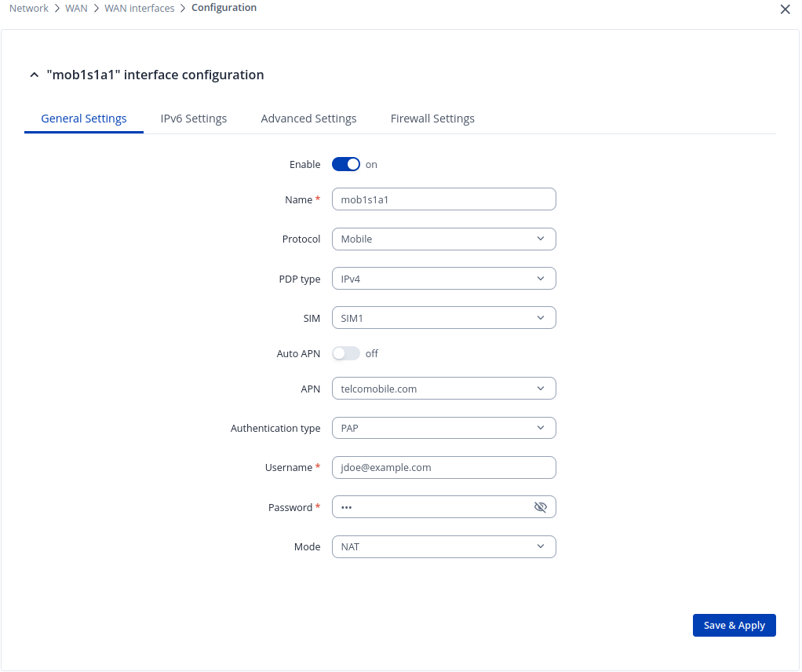Click the Save & Apply button
The image size is (802, 672).
(x=734, y=625)
